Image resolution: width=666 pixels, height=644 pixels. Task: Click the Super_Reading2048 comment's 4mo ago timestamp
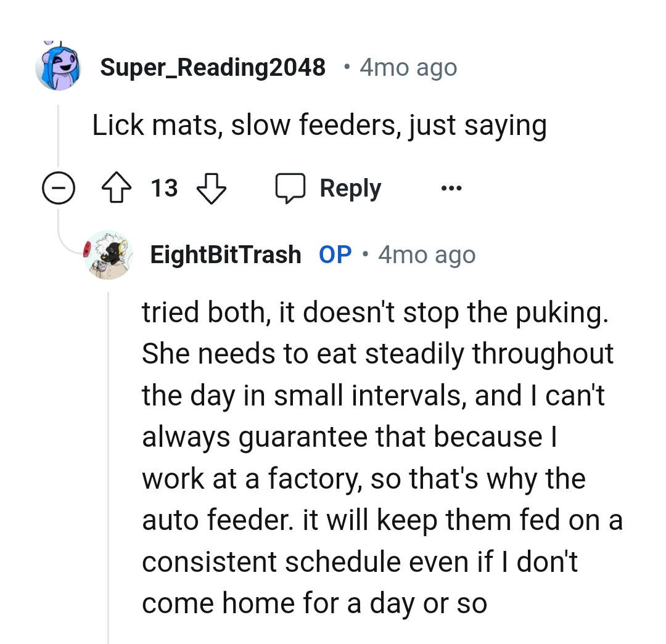click(408, 67)
